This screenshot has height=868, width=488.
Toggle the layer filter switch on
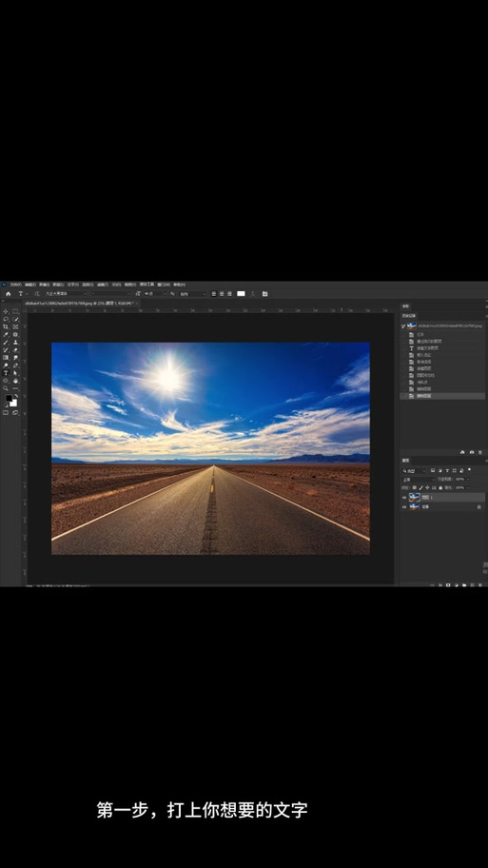(469, 470)
